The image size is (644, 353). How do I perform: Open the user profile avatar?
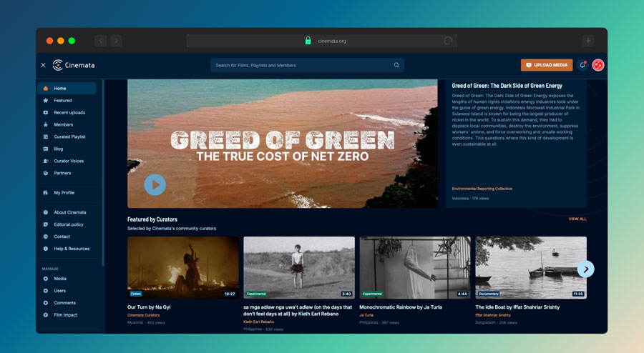tap(598, 65)
